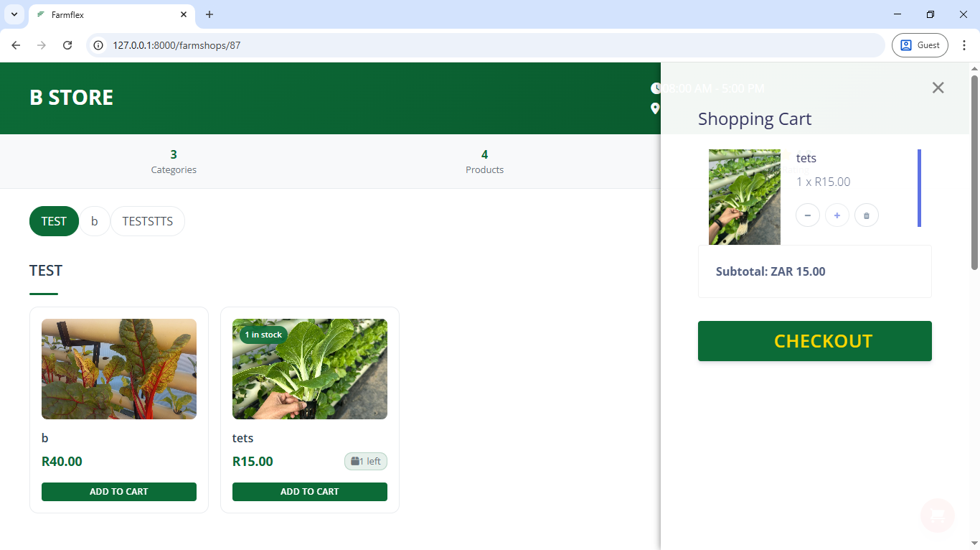This screenshot has width=980, height=550.
Task: Click the floating chat bubble icon
Action: pos(938,516)
